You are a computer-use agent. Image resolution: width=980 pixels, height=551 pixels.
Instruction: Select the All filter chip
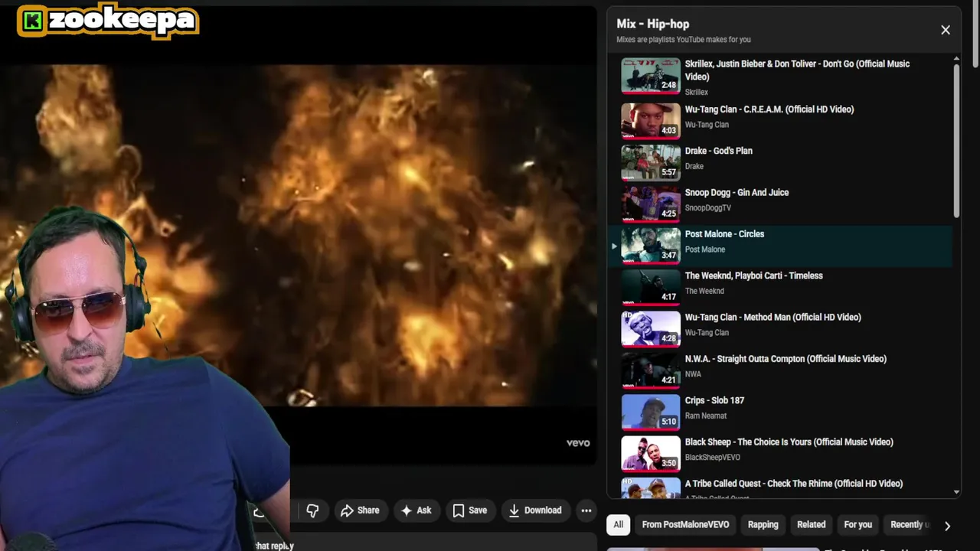click(x=618, y=524)
